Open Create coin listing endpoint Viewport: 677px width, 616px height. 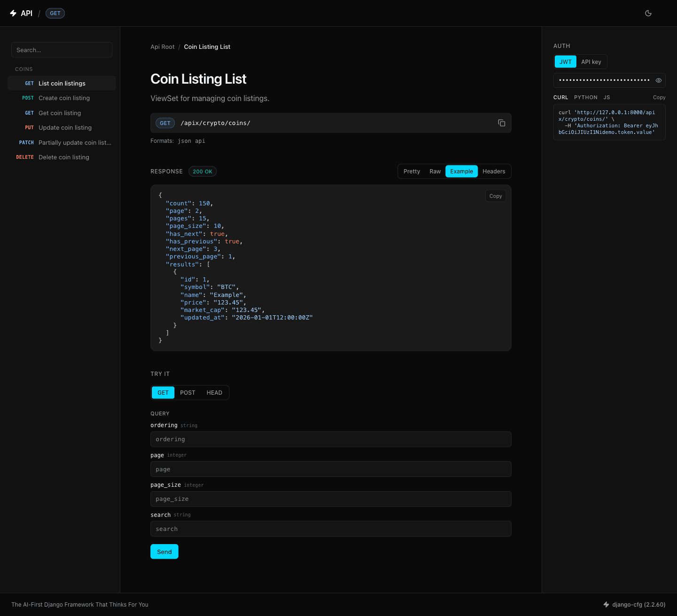[62, 98]
